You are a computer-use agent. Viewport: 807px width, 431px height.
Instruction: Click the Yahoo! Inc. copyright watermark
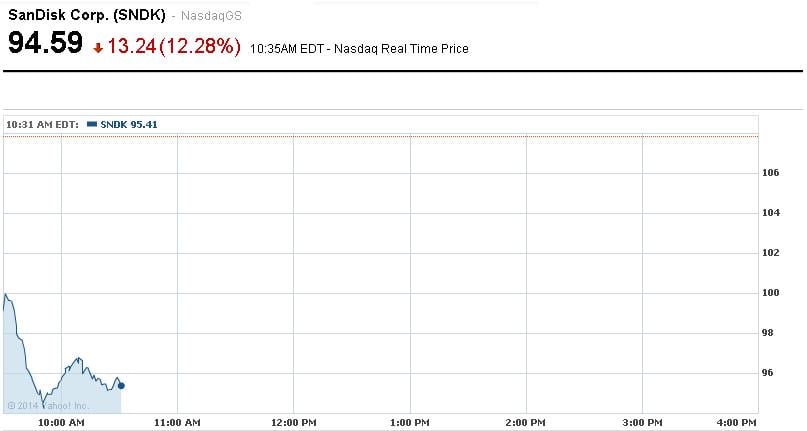point(48,405)
